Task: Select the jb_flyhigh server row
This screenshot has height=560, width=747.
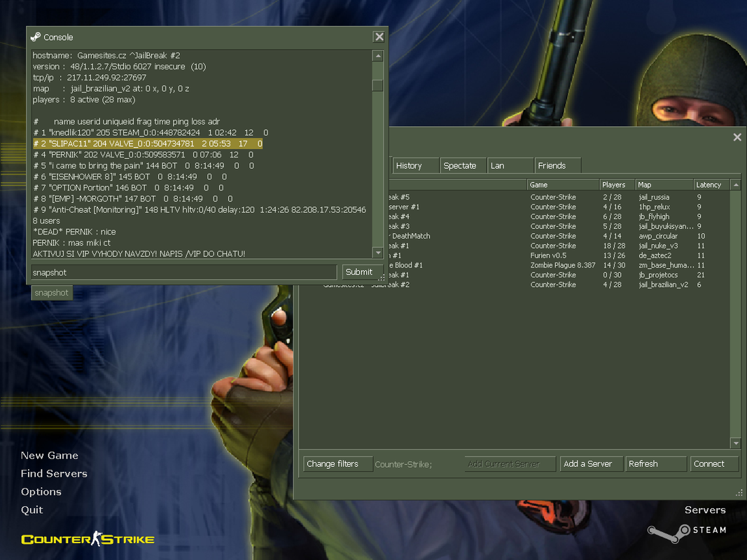Action: pos(559,217)
